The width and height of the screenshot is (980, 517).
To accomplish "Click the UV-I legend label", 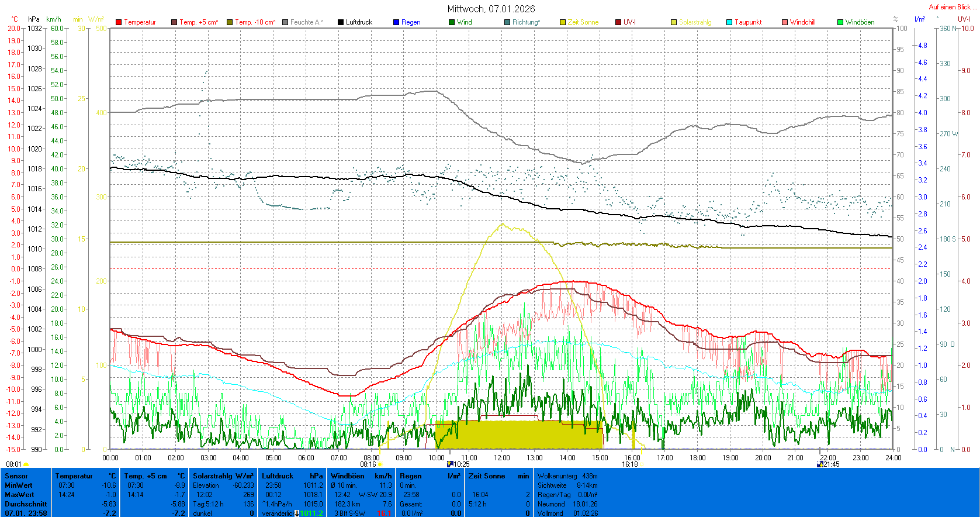I will click(629, 22).
